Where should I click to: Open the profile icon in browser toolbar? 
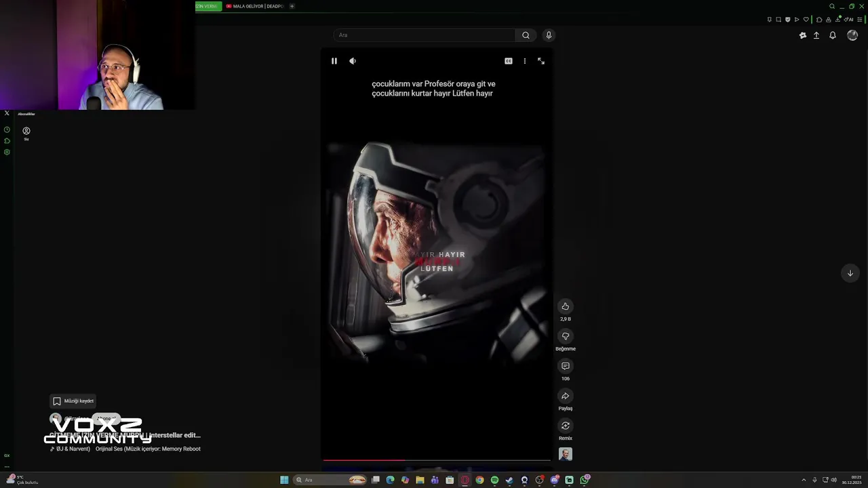(829, 19)
